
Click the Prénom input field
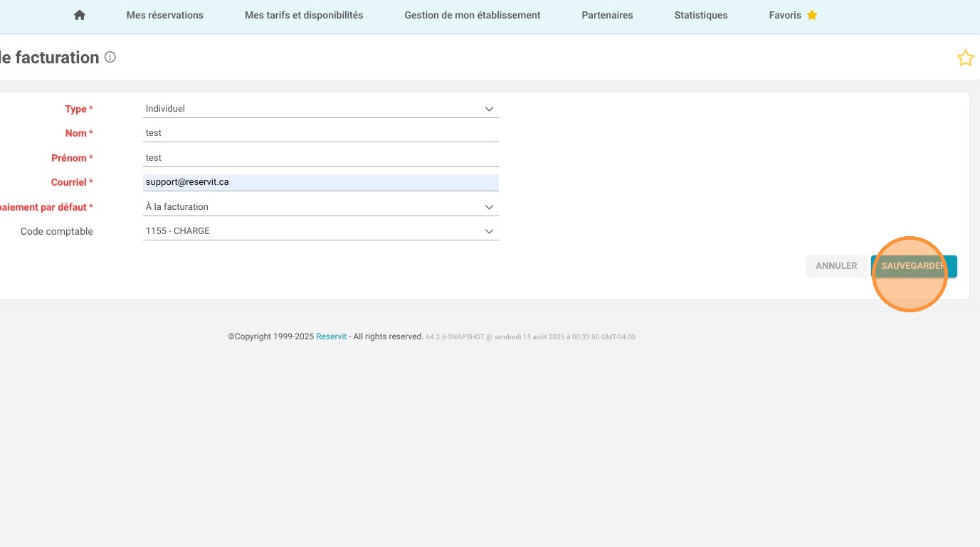(321, 158)
